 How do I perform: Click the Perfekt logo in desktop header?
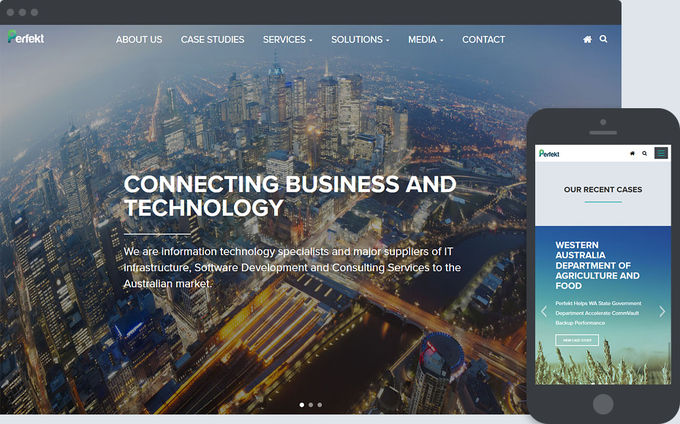pyautogui.click(x=26, y=37)
